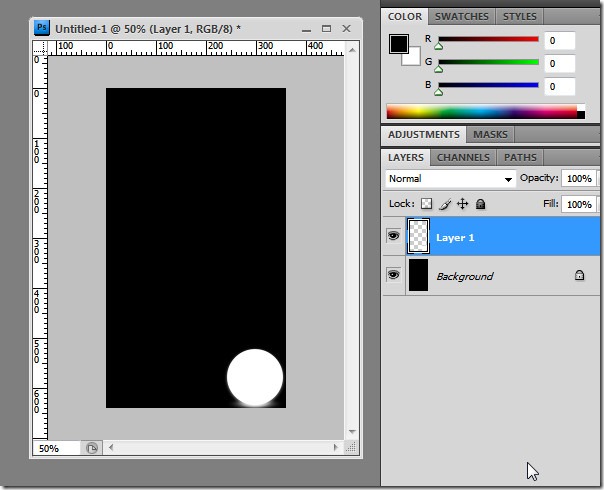Click the lock all padlock icon
This screenshot has height=490, width=604.
[480, 204]
